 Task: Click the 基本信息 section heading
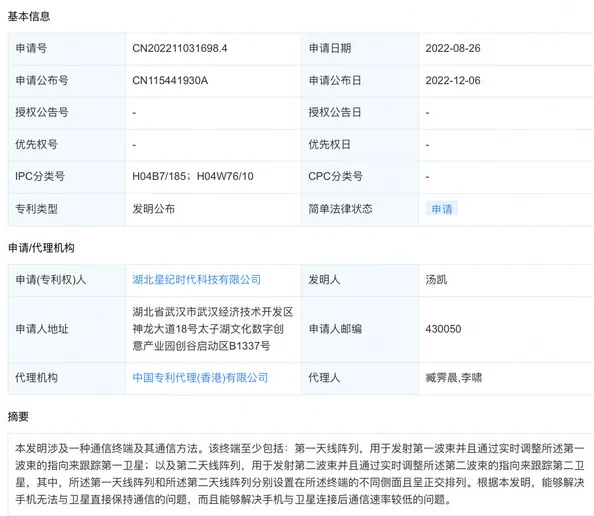tap(29, 16)
